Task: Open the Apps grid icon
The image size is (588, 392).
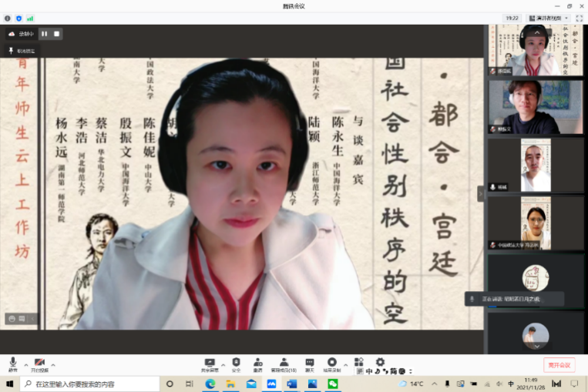Action: tap(358, 362)
